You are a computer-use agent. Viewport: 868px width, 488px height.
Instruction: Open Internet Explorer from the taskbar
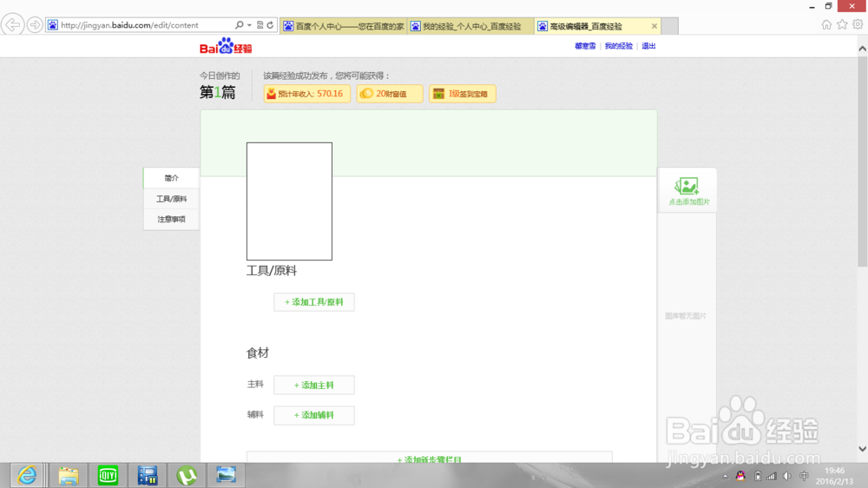[x=27, y=475]
